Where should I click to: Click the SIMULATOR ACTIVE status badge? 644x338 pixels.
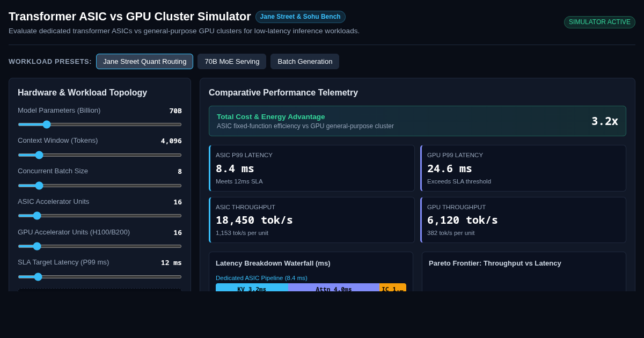pyautogui.click(x=599, y=22)
